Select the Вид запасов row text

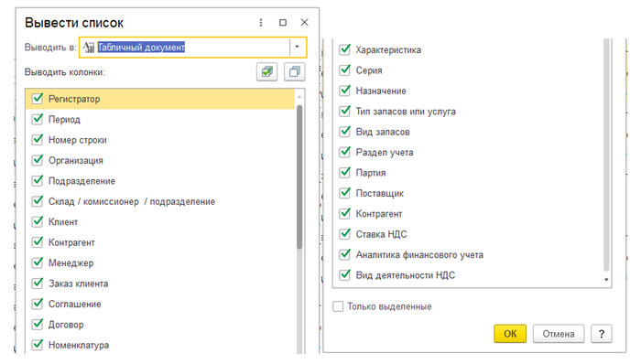(383, 132)
